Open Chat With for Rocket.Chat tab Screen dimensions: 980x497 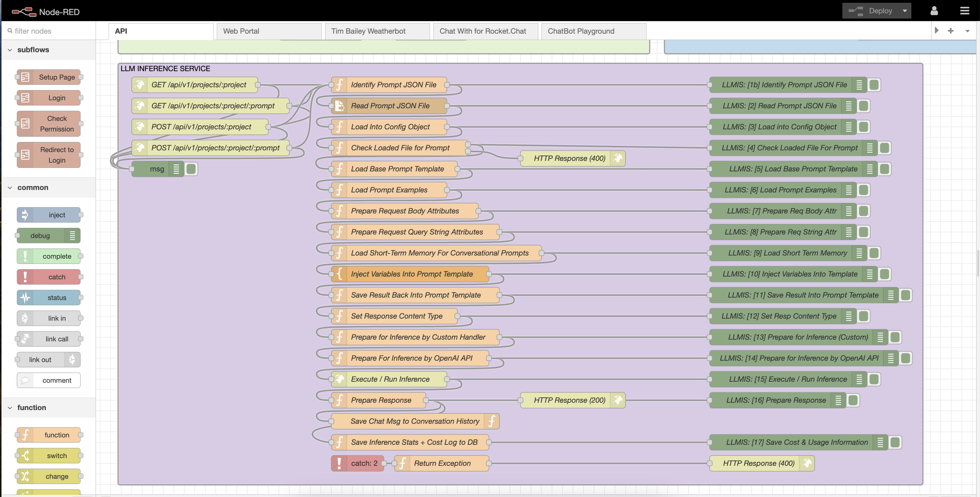(x=485, y=31)
